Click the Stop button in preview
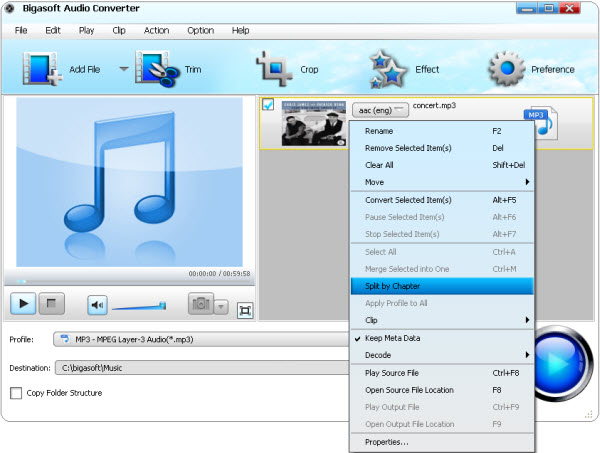This screenshot has width=600, height=453. (x=51, y=304)
